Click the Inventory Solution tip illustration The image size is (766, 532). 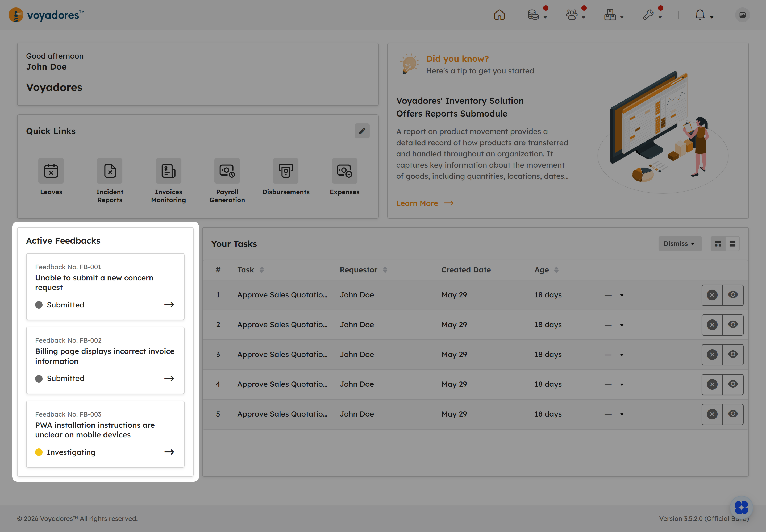pyautogui.click(x=663, y=132)
